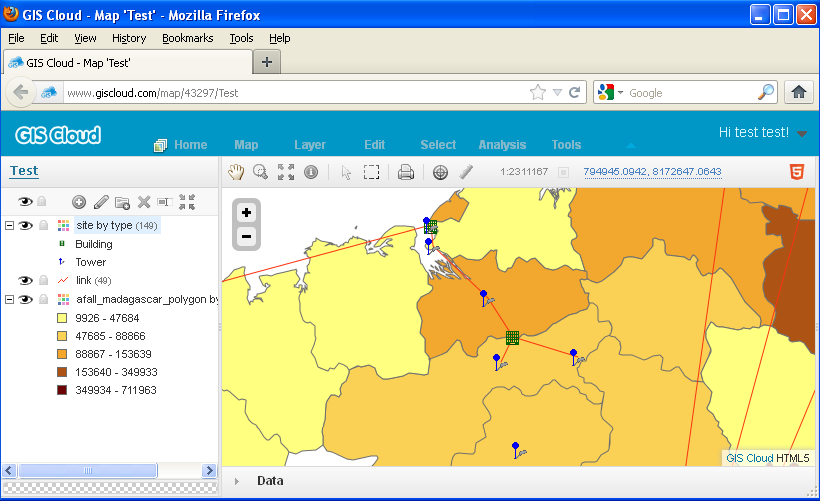Open the Home menu

point(190,145)
